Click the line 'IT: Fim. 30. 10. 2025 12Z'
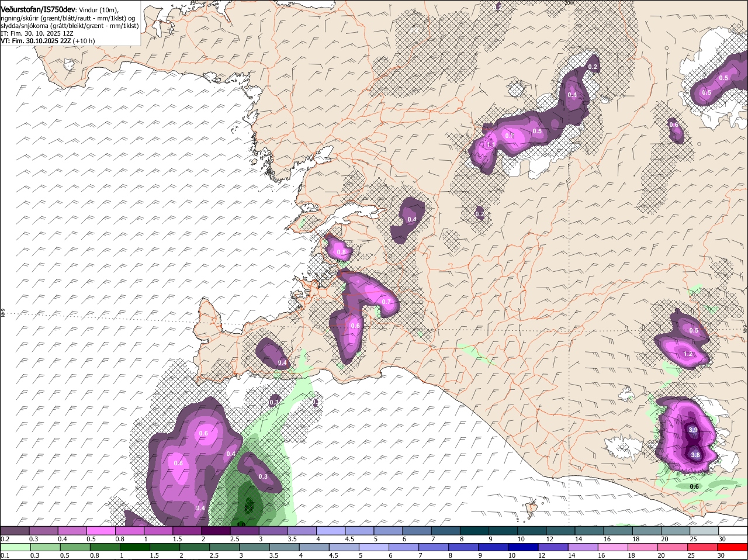Image resolution: width=748 pixels, height=560 pixels. 37,33
